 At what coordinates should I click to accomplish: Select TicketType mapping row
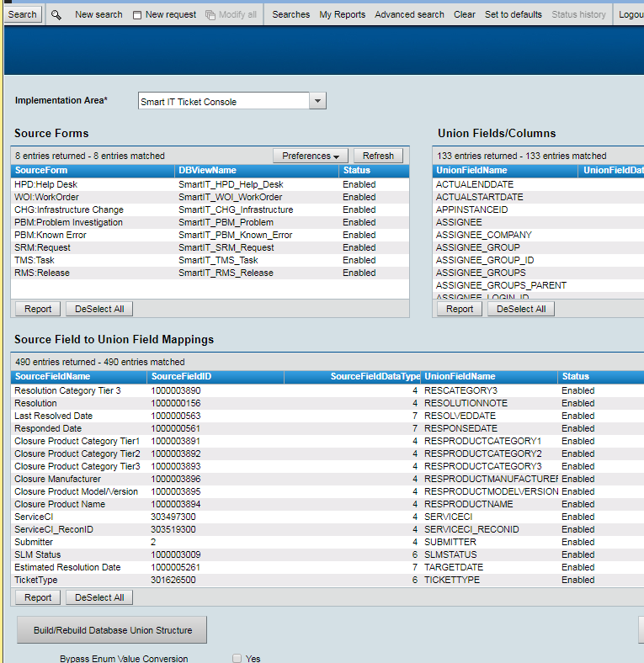[x=327, y=580]
